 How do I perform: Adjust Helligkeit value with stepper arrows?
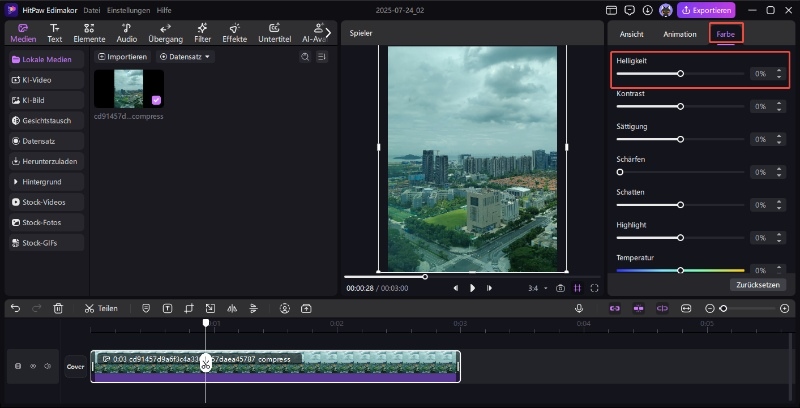[x=779, y=74]
